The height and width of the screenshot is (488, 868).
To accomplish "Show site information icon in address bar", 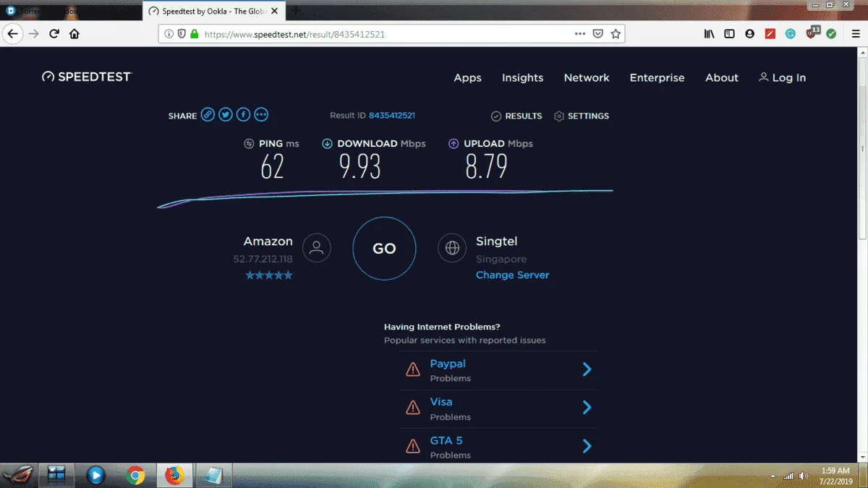I will tap(169, 34).
